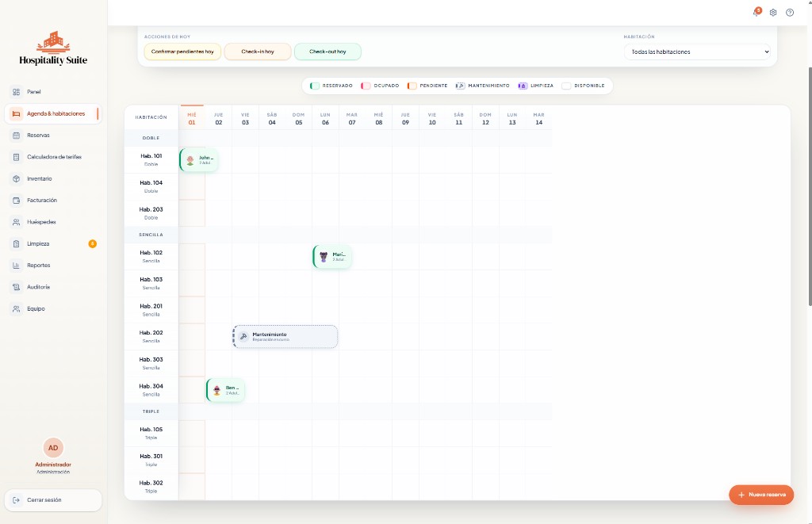Click the Hab. 302 room row label
The width and height of the screenshot is (812, 524).
pos(151,486)
